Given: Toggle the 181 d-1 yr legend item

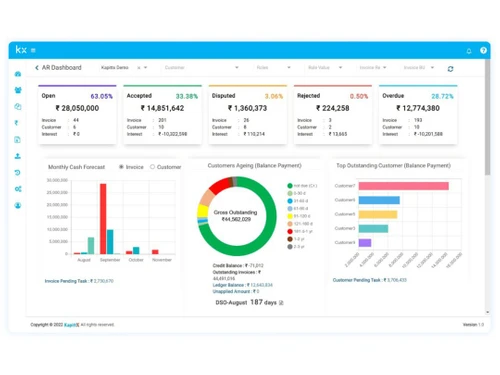Looking at the screenshot, I should [x=300, y=231].
